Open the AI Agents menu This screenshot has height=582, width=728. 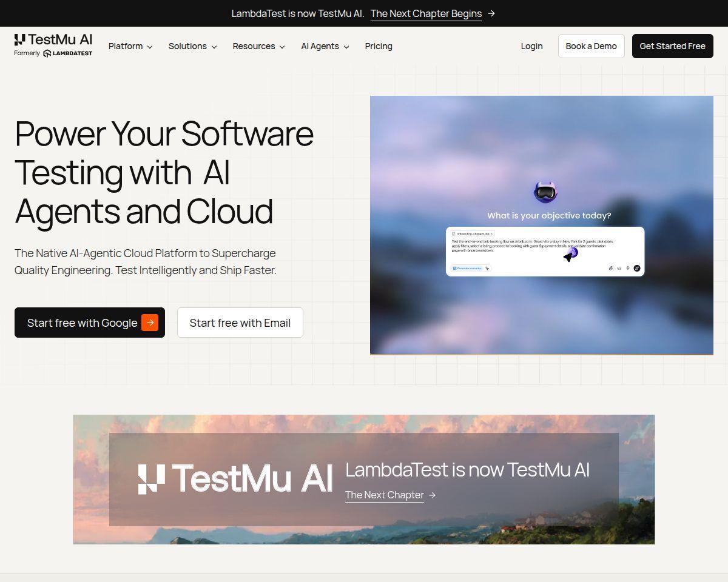pyautogui.click(x=325, y=46)
